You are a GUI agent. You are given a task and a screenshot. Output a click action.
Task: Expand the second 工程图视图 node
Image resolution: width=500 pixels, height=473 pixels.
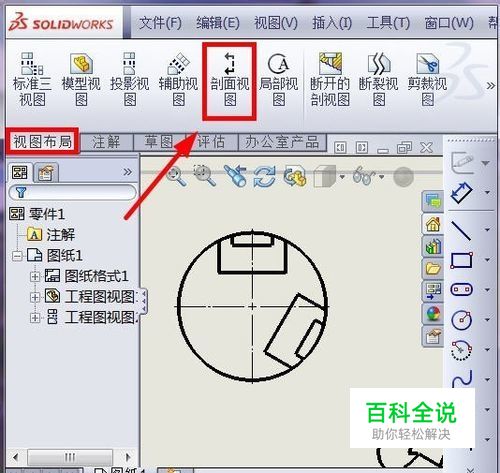[35, 318]
